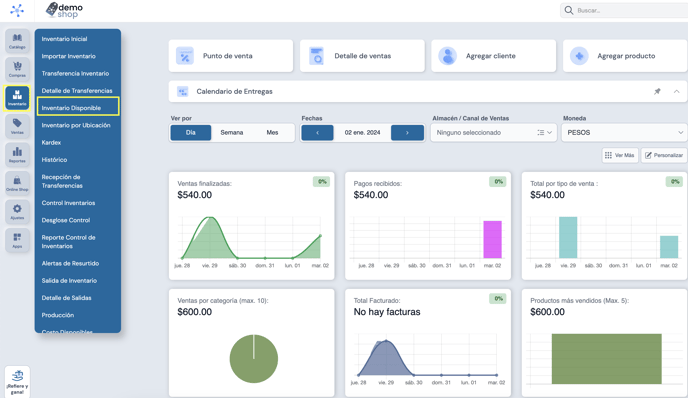
Task: Select Kardex in inventory menu
Action: (x=51, y=142)
